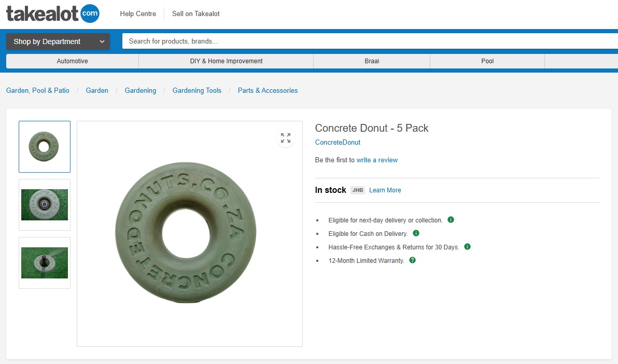Select the first concrete donut thumbnail

point(45,147)
